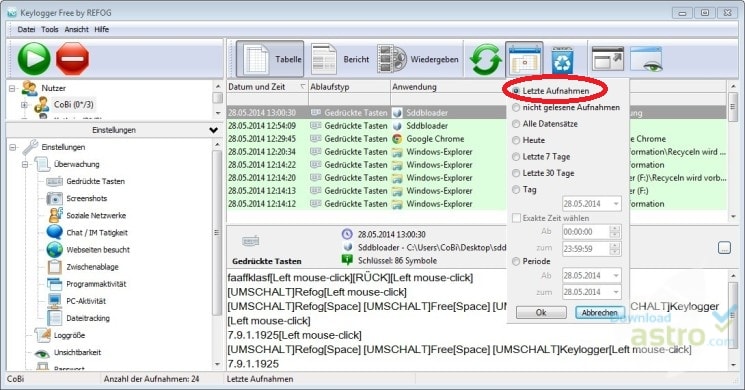
Task: Open Wiedergeben playback view
Action: [x=418, y=59]
